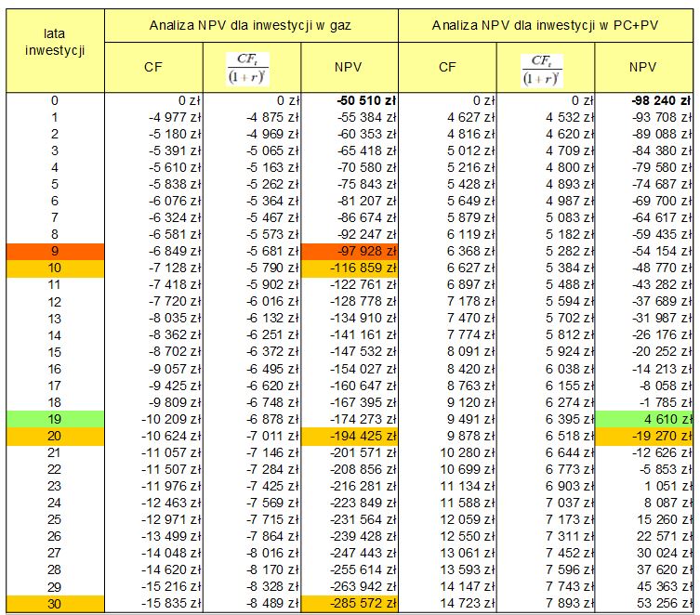Select PC+PV CF value 7 178 zł

click(x=471, y=302)
